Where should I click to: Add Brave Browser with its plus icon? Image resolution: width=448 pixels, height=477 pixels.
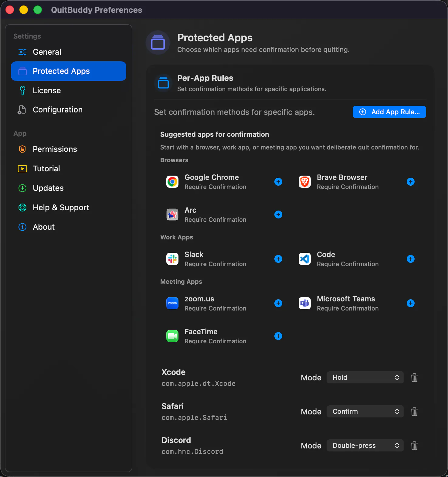(411, 182)
